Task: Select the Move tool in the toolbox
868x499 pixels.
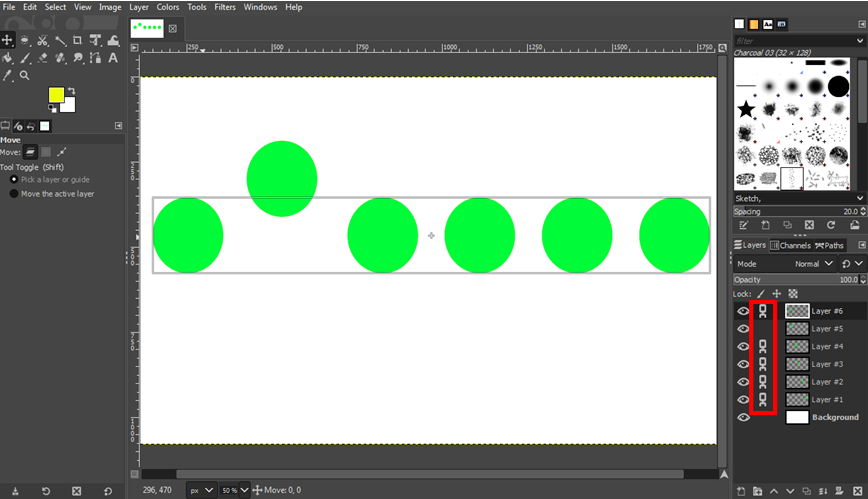Action: 7,40
